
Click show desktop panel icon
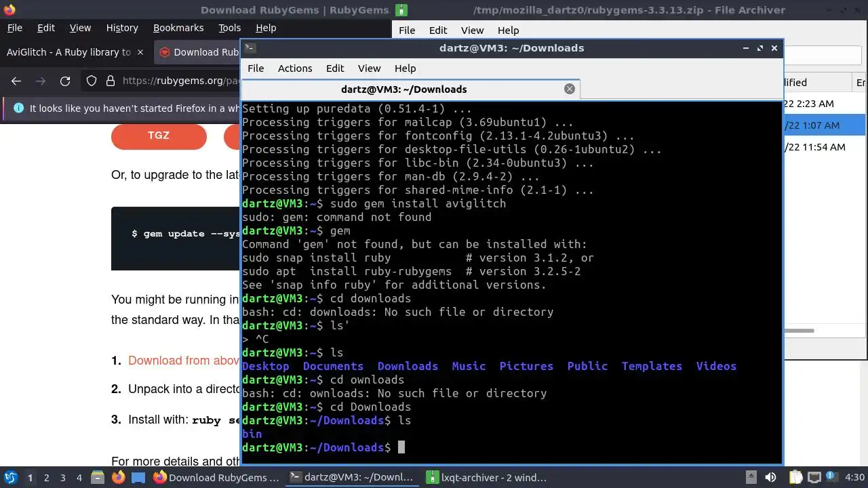(138, 477)
